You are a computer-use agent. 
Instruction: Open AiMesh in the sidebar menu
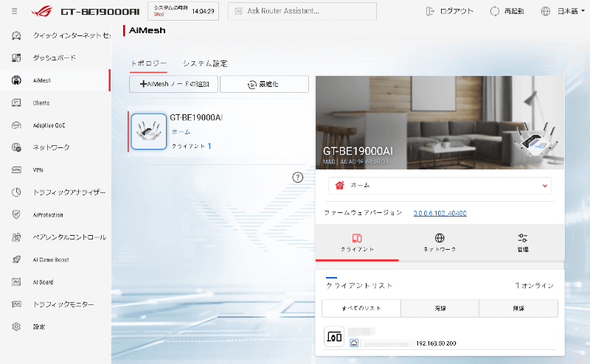(42, 80)
